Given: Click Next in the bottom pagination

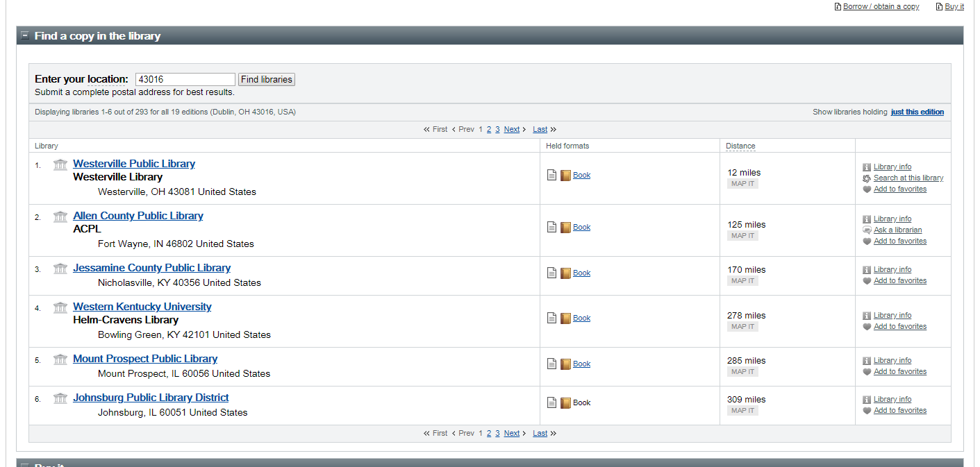Looking at the screenshot, I should [x=512, y=433].
